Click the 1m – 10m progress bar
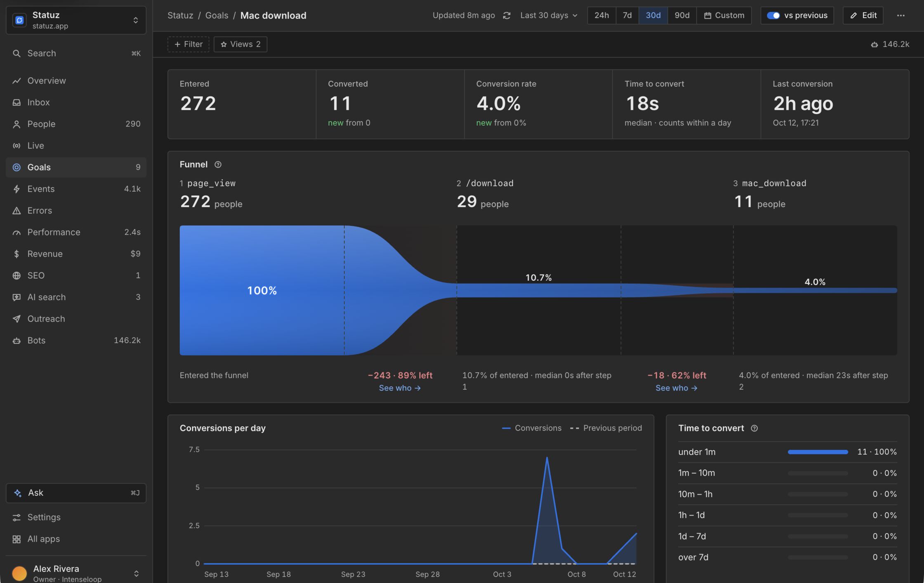Screen dimensions: 924x583 pyautogui.click(x=818, y=473)
